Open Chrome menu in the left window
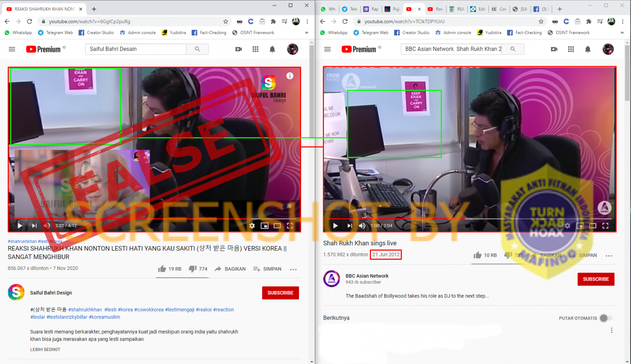The height and width of the screenshot is (364, 631). pyautogui.click(x=307, y=21)
